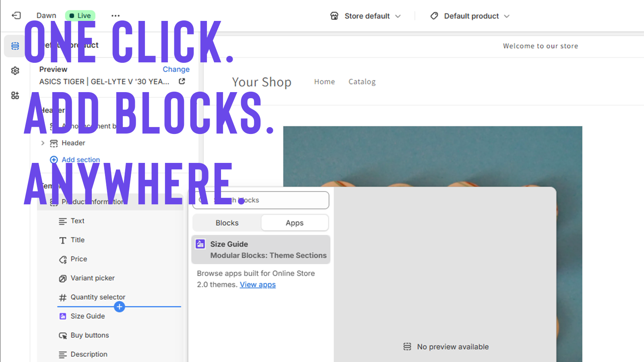Select the Price block

coord(78,259)
